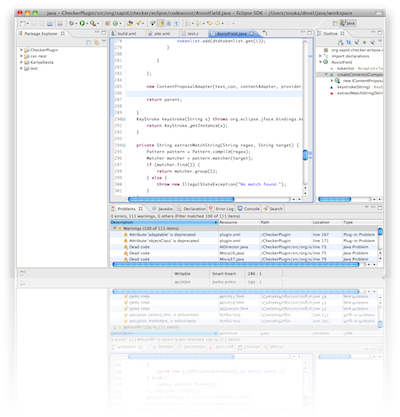
Task: Open the New wizard dropdown arrow
Action: [27, 24]
